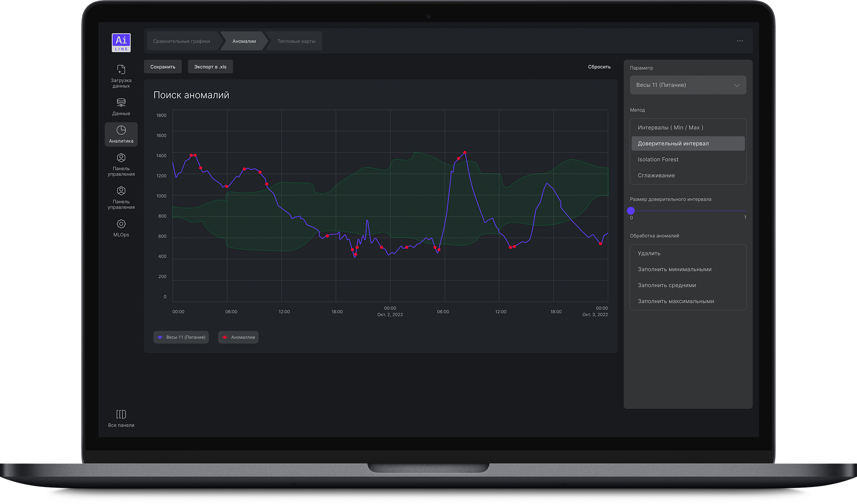Switch to Сравнительные графики tab
857x504 pixels.
182,41
